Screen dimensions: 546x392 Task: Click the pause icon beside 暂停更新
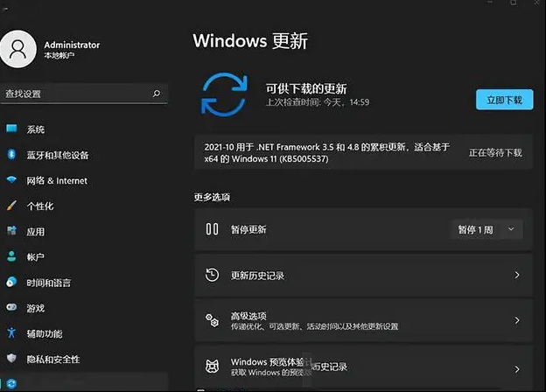coord(212,229)
